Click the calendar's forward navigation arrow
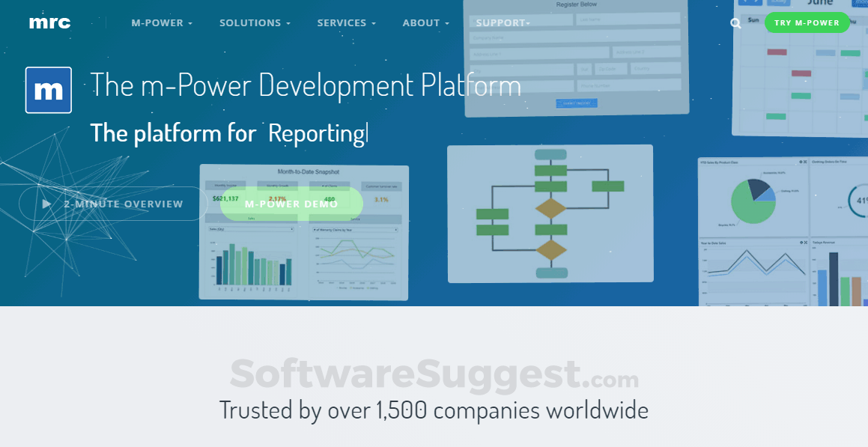Viewport: 868px width, 447px height. [x=756, y=2]
